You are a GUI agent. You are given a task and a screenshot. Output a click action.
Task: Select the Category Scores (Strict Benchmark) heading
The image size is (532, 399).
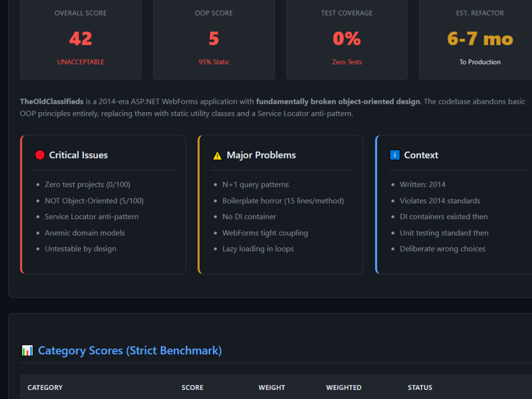point(130,351)
